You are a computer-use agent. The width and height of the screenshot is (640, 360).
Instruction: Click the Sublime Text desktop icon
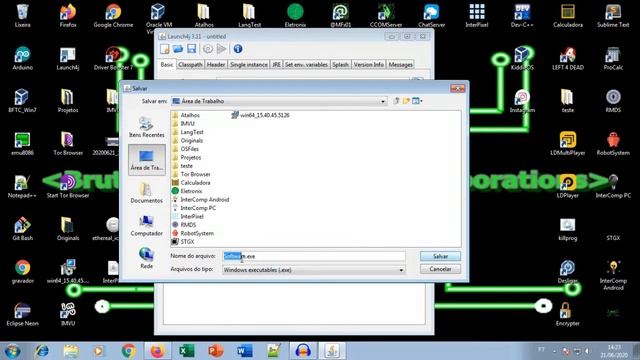(x=613, y=16)
